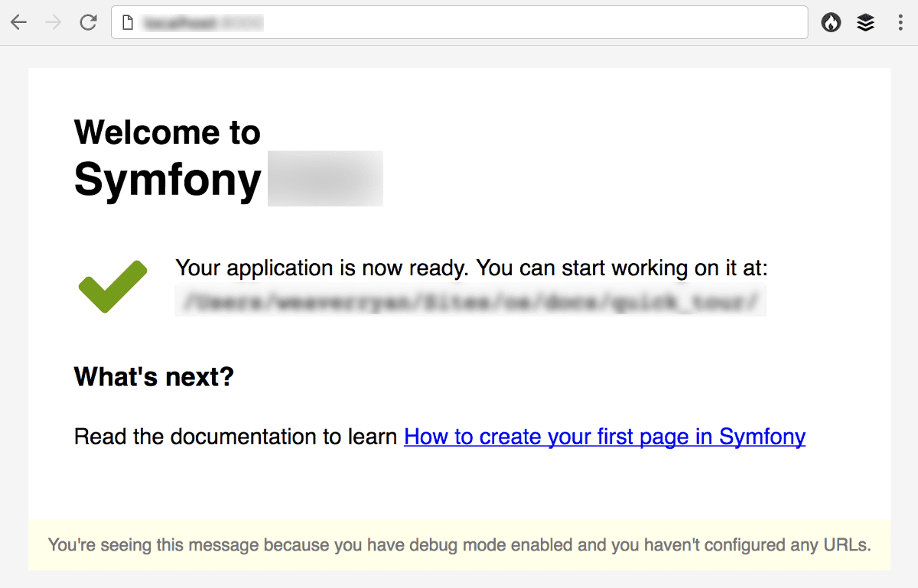Click the yellow debug mode message banner

point(459,545)
